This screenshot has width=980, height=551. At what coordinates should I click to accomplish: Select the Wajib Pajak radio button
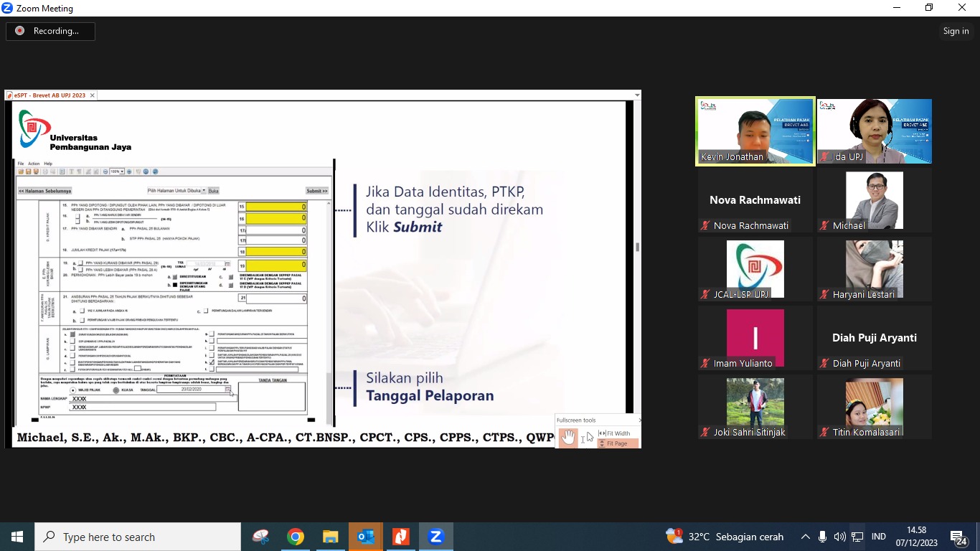pos(73,390)
